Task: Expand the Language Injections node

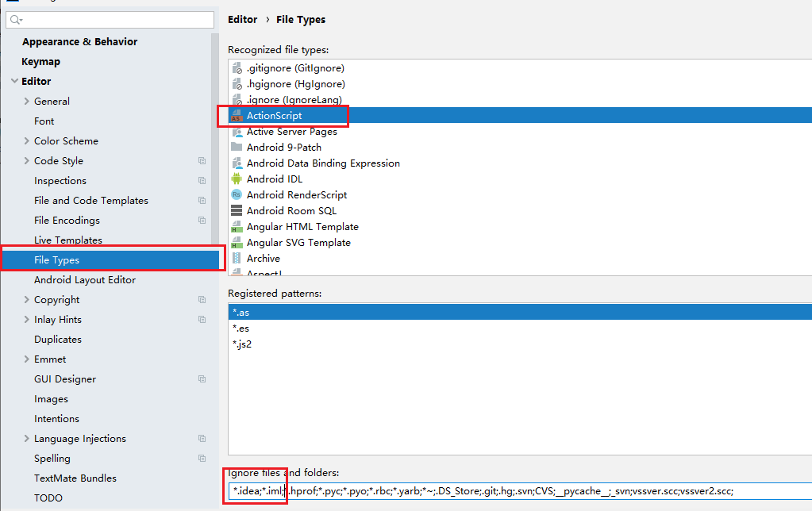Action: pos(26,439)
